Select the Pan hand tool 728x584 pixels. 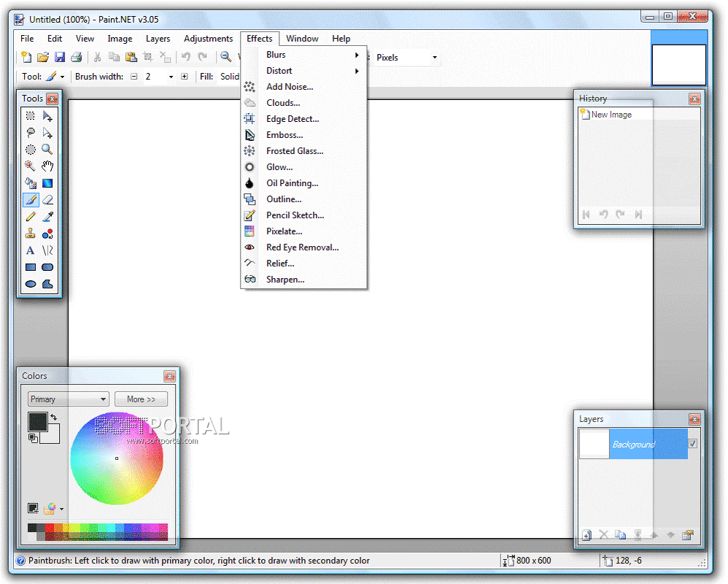[x=47, y=166]
